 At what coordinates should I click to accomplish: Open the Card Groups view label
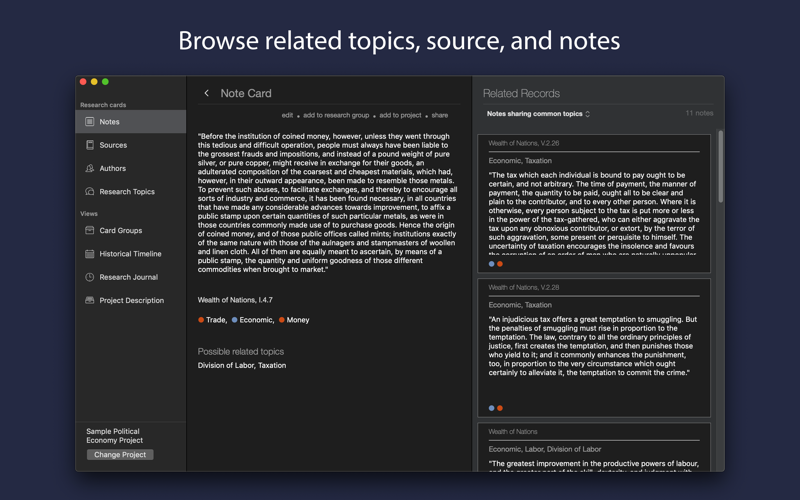tap(121, 231)
